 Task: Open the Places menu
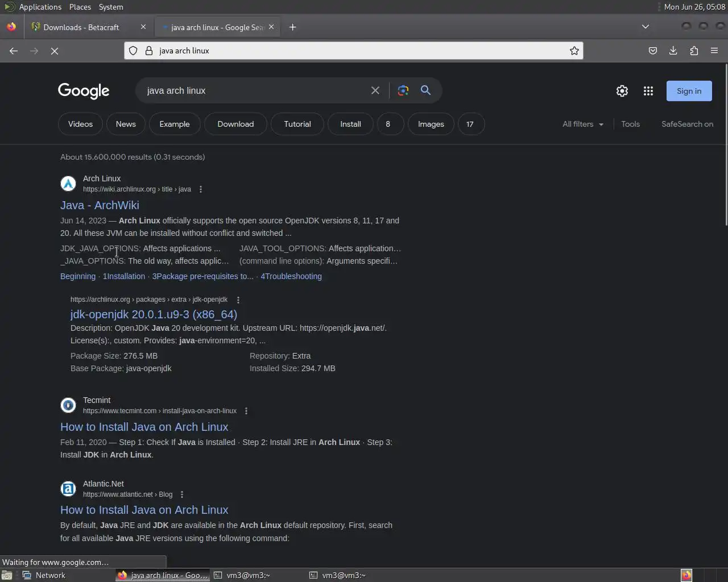(x=80, y=7)
